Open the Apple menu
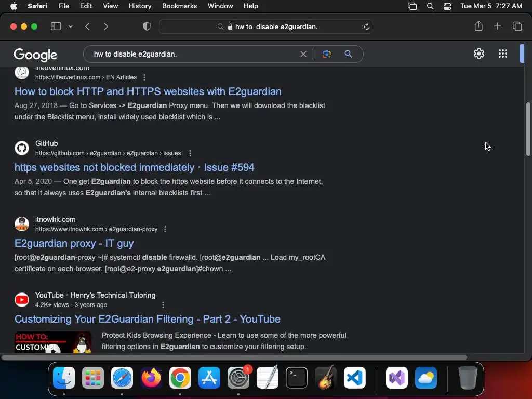 [x=14, y=6]
